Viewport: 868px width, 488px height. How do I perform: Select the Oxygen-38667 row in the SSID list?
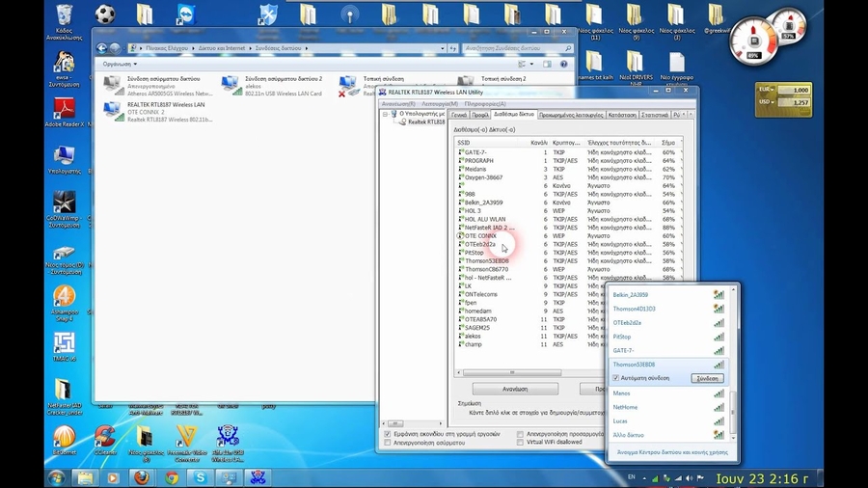point(567,177)
